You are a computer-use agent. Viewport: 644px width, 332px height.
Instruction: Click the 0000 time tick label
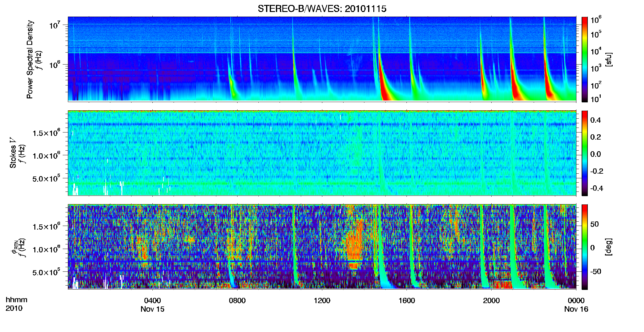pyautogui.click(x=576, y=300)
